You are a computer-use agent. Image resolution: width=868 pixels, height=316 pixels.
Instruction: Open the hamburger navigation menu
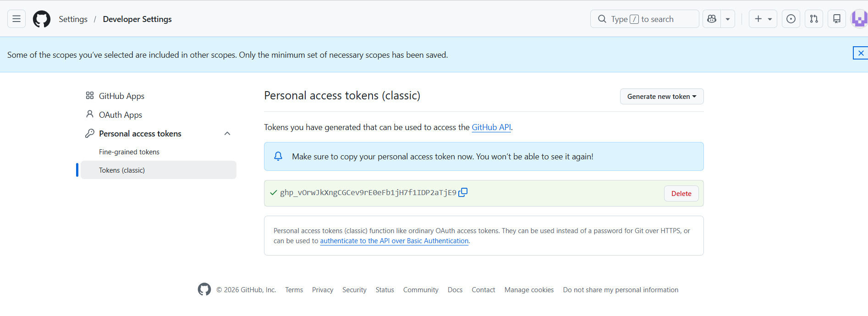(16, 19)
